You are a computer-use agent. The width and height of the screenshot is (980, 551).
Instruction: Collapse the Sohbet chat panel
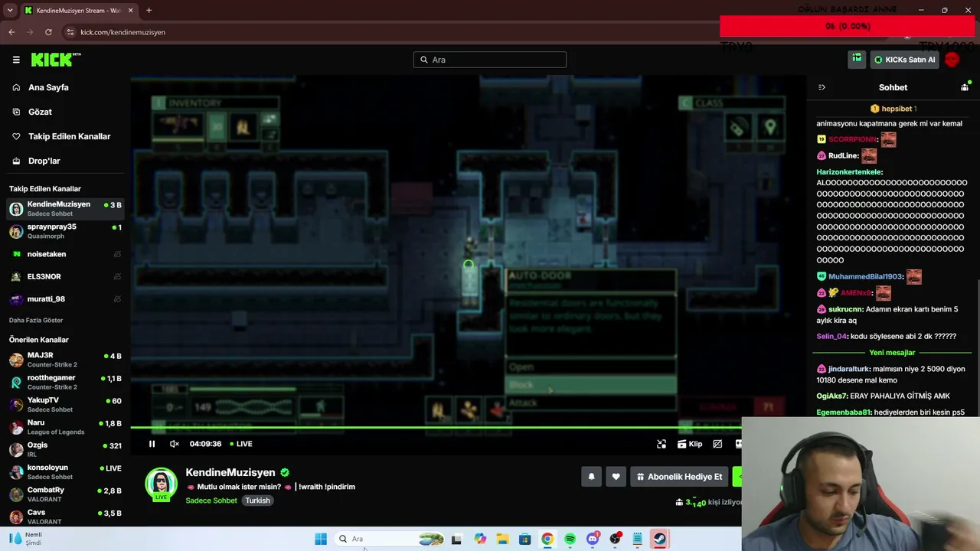[x=822, y=87]
